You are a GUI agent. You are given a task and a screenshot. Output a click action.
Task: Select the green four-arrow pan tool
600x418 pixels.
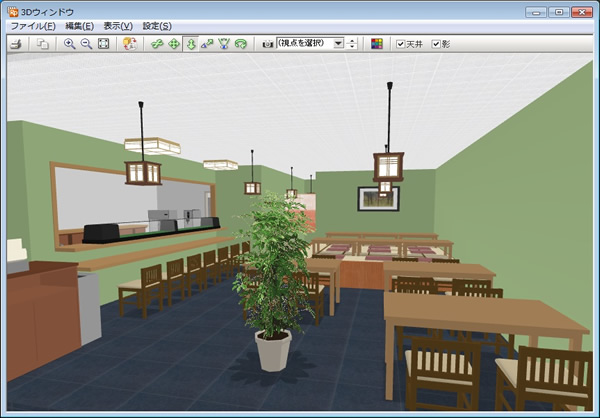coord(174,44)
